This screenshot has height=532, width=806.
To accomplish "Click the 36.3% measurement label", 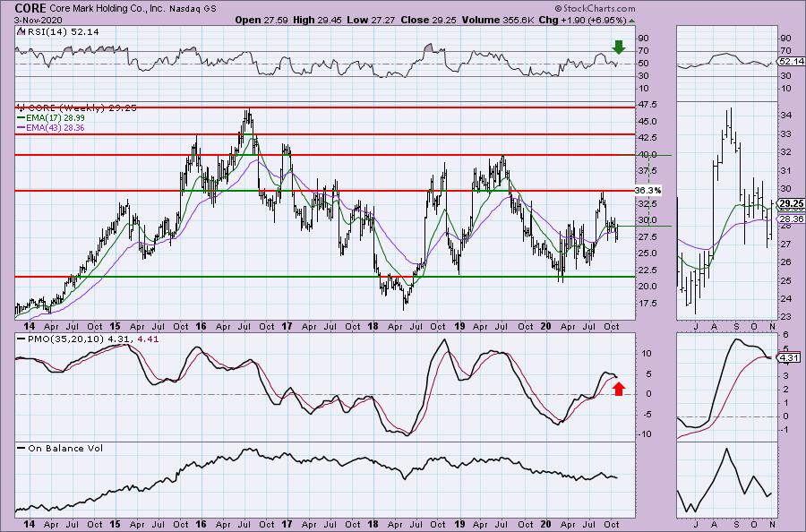I will [x=648, y=190].
